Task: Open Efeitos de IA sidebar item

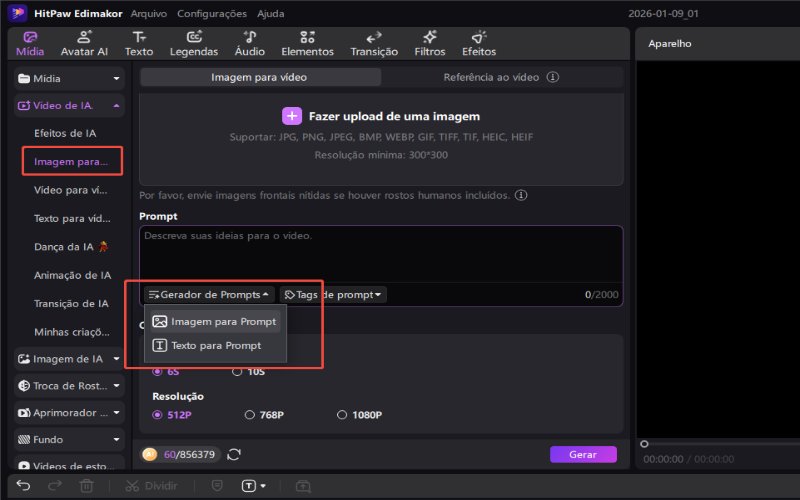Action: coord(65,133)
